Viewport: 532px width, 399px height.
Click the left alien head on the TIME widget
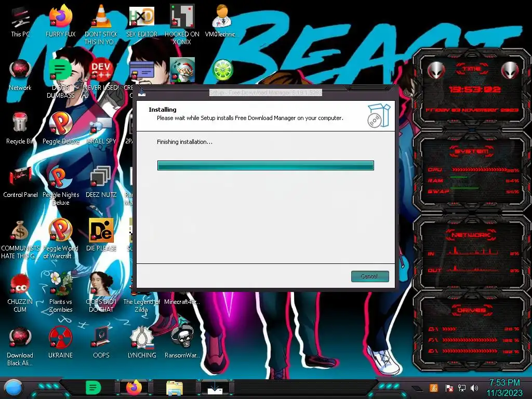pos(436,71)
